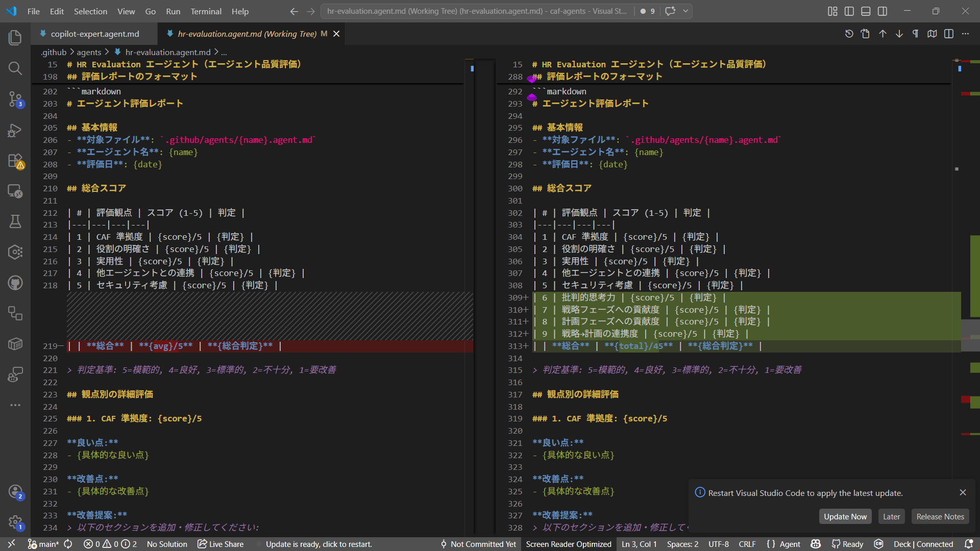
Task: Click 'Update is ready, click to restart'
Action: tap(318, 544)
